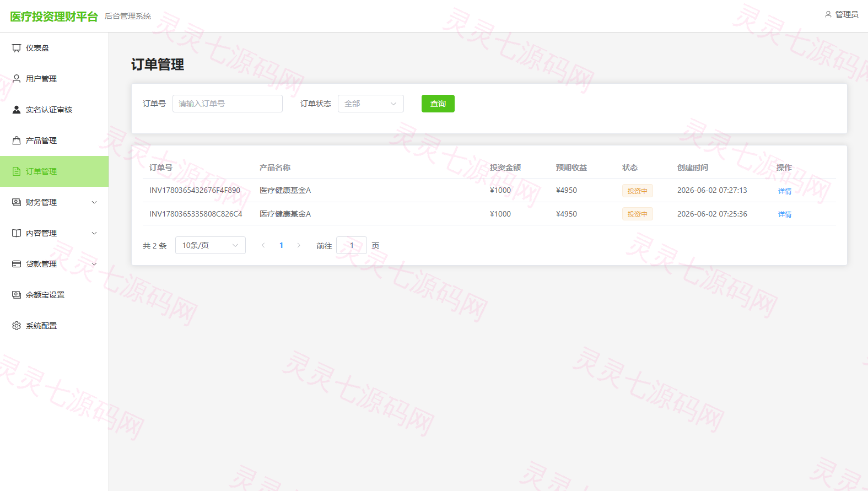This screenshot has width=868, height=491.
Task: Click order number INV1780365432676F4F890
Action: (x=195, y=190)
